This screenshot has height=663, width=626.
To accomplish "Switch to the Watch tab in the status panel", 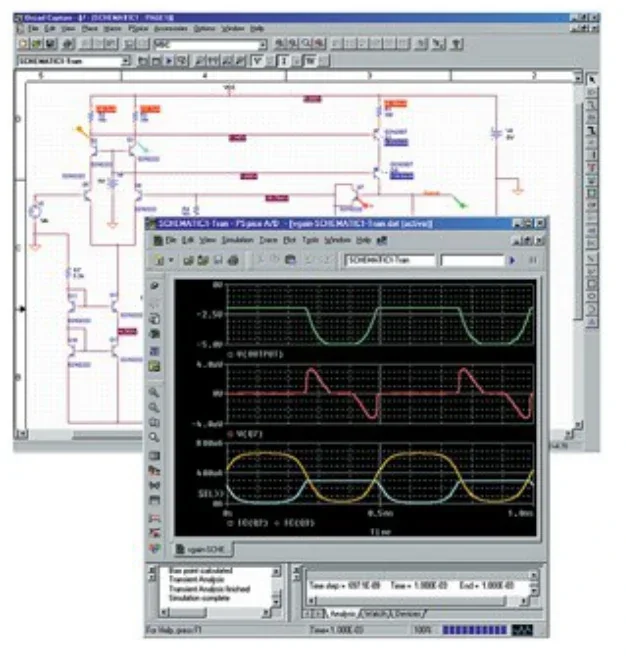I will coord(375,613).
